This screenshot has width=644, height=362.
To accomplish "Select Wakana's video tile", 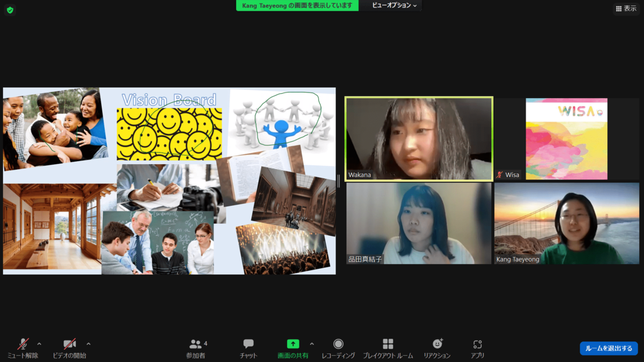I will click(419, 138).
